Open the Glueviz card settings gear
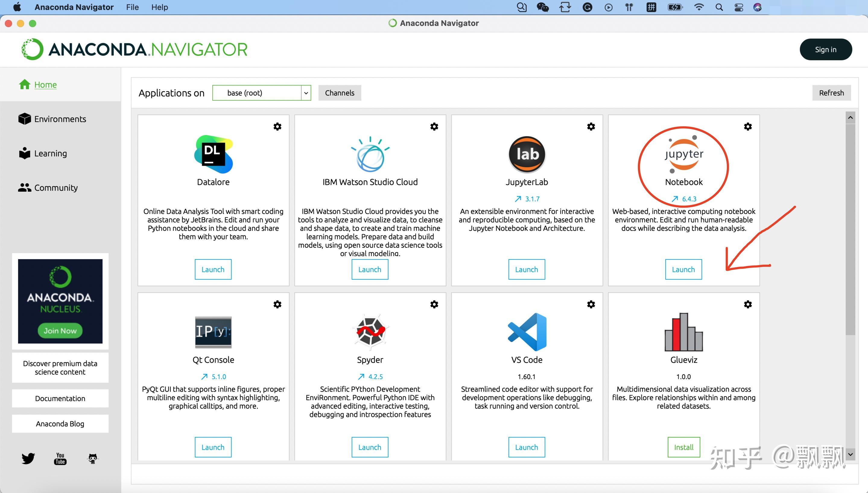Screen dimensions: 868x493 (748, 304)
